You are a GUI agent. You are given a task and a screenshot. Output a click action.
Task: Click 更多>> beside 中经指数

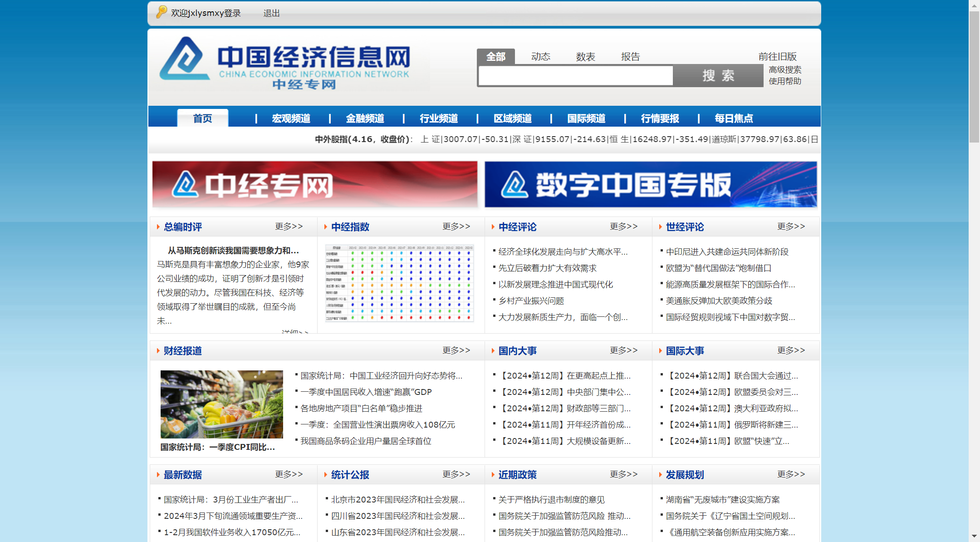point(456,226)
